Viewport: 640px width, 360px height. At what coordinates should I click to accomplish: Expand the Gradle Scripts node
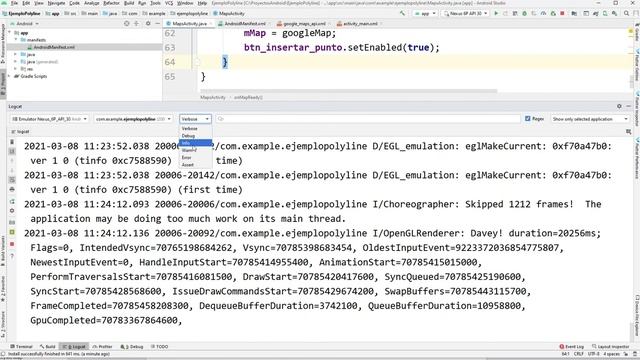click(x=10, y=76)
